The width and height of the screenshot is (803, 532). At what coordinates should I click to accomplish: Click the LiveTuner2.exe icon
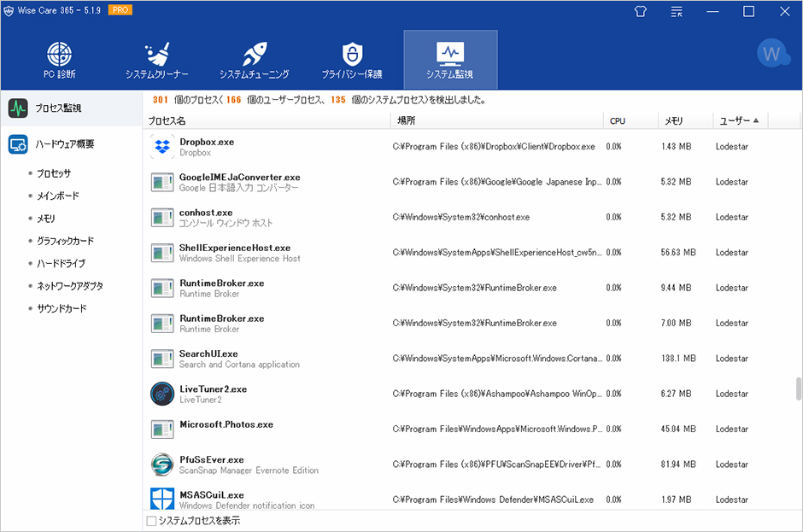(162, 395)
